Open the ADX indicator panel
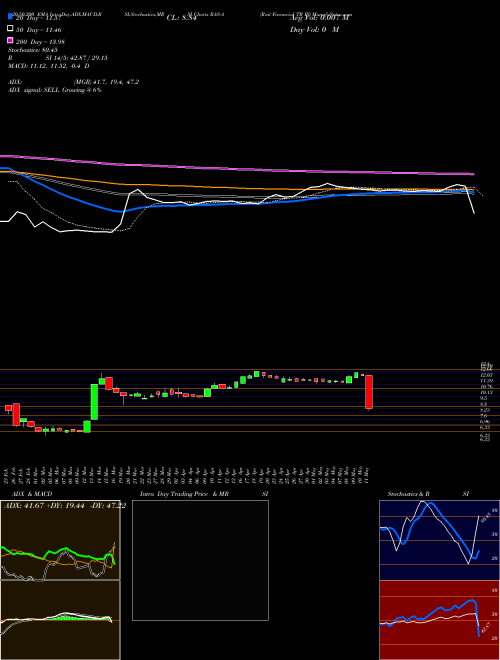The width and height of the screenshot is (500, 660). coord(60,540)
